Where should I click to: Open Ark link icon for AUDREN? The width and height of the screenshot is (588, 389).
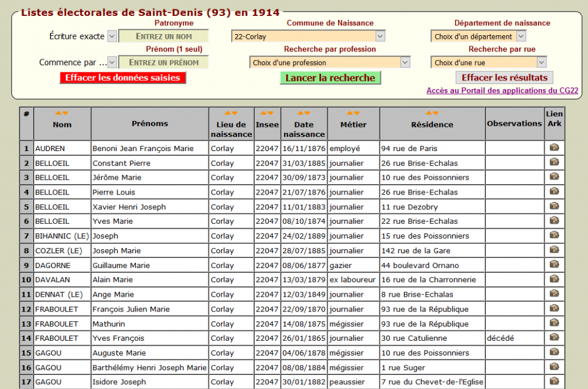[553, 148]
